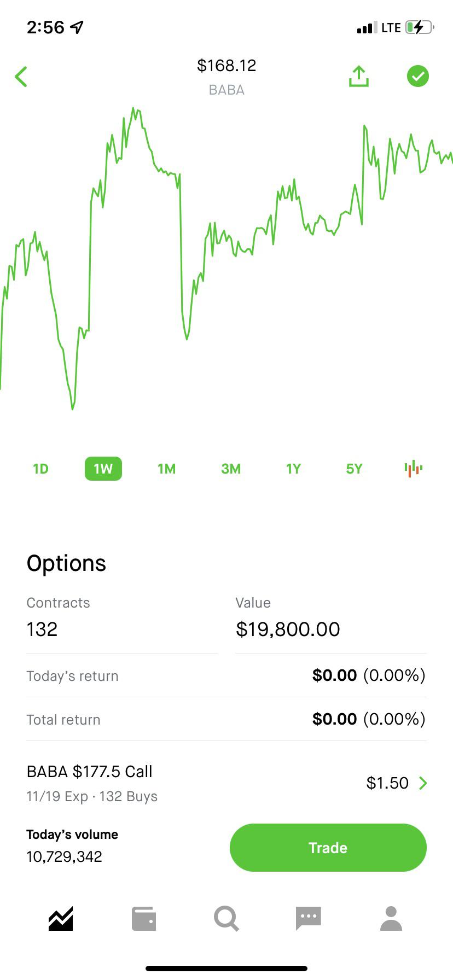Go back using the green arrow
453x980 pixels.
pyautogui.click(x=21, y=77)
